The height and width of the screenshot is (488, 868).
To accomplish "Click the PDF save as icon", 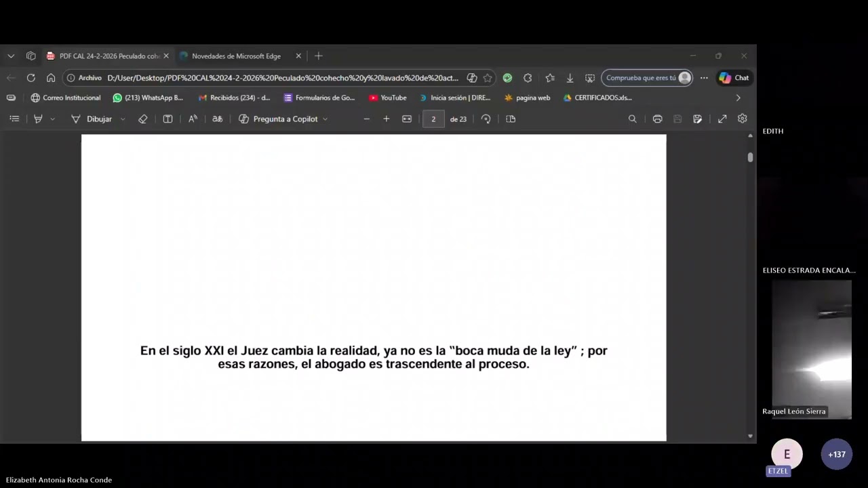I will coord(697,119).
